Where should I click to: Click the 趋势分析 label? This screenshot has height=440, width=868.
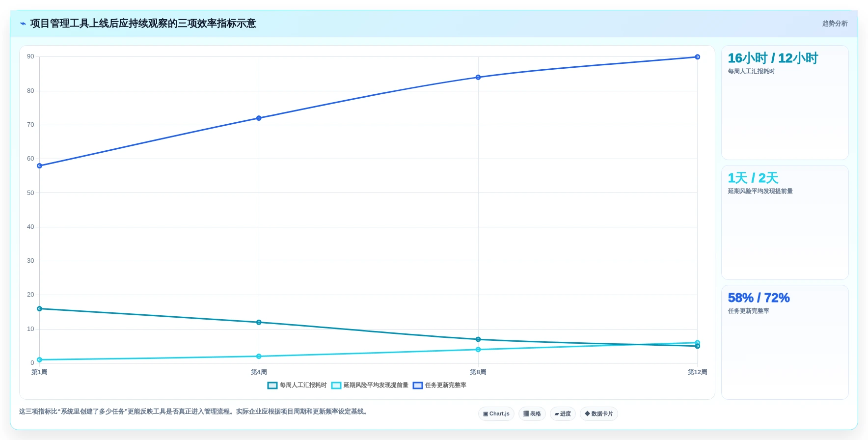(x=835, y=24)
